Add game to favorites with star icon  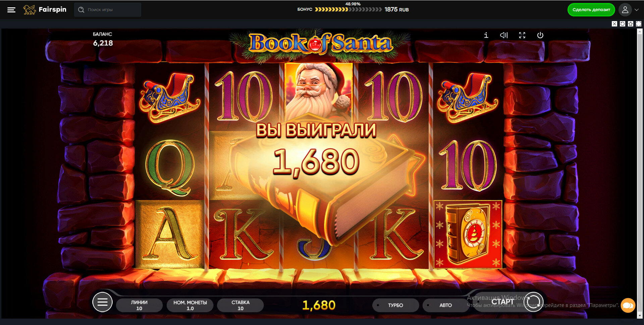[x=631, y=24]
